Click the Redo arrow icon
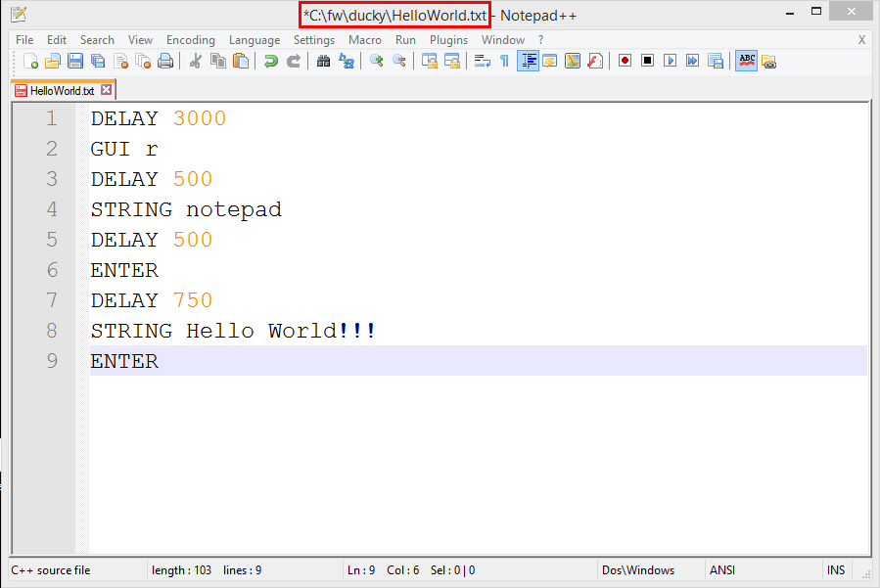 (293, 61)
